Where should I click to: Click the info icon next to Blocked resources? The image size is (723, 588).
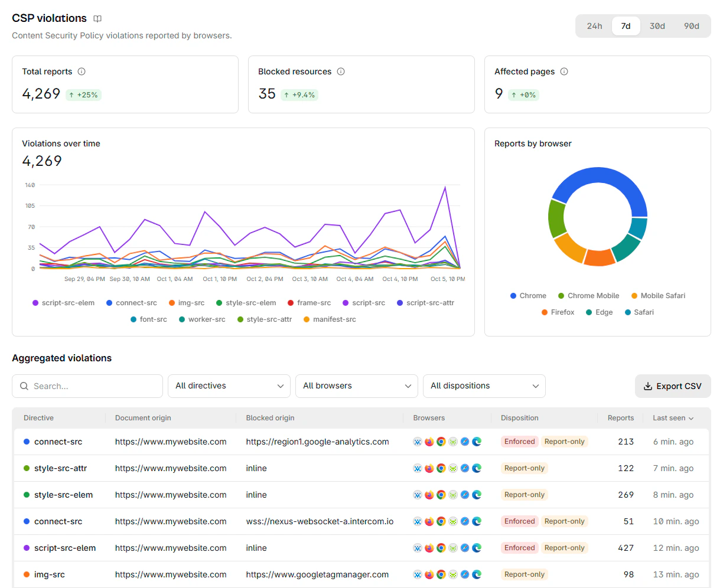coord(341,71)
